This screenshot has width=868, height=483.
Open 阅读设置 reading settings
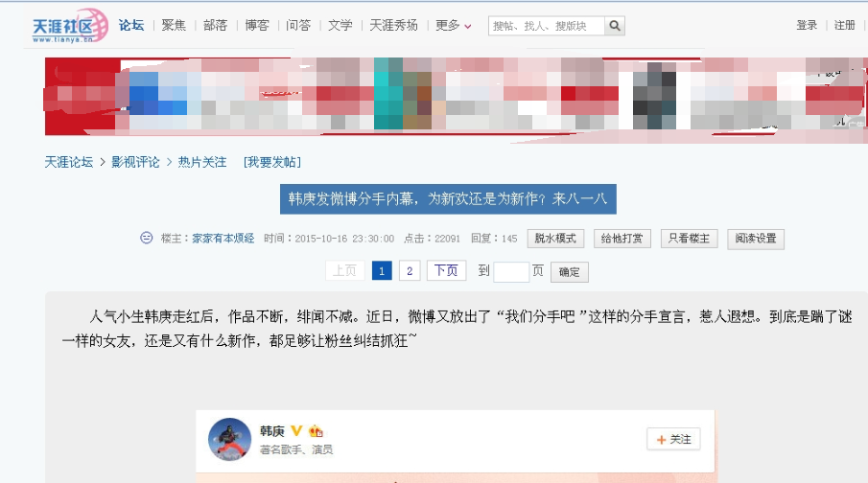(x=756, y=239)
